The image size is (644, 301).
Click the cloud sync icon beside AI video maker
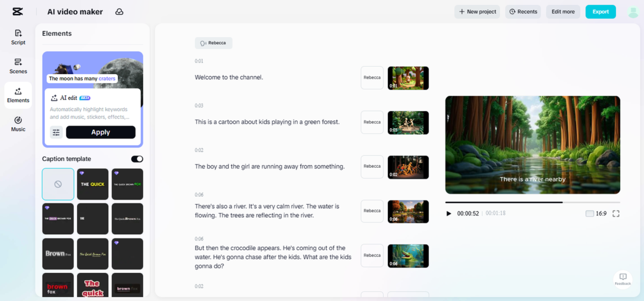tap(119, 12)
